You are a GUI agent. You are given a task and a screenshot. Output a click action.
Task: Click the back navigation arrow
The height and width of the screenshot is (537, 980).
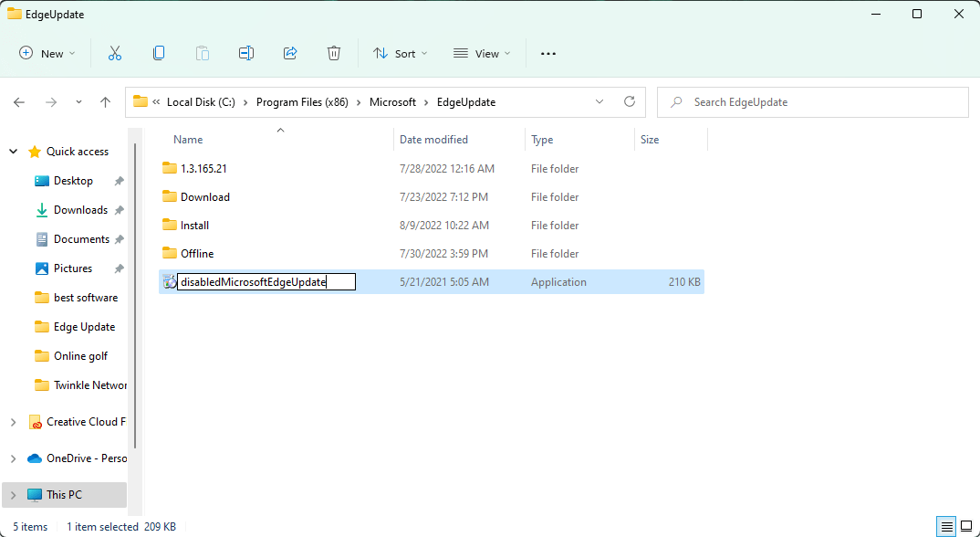(x=19, y=101)
